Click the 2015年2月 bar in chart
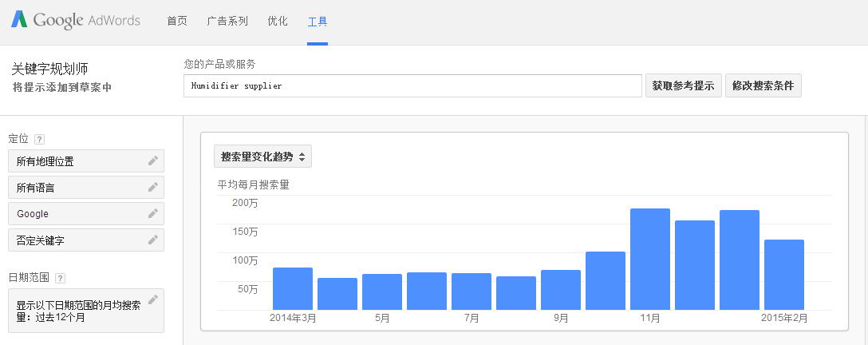The width and height of the screenshot is (868, 345). 784,275
